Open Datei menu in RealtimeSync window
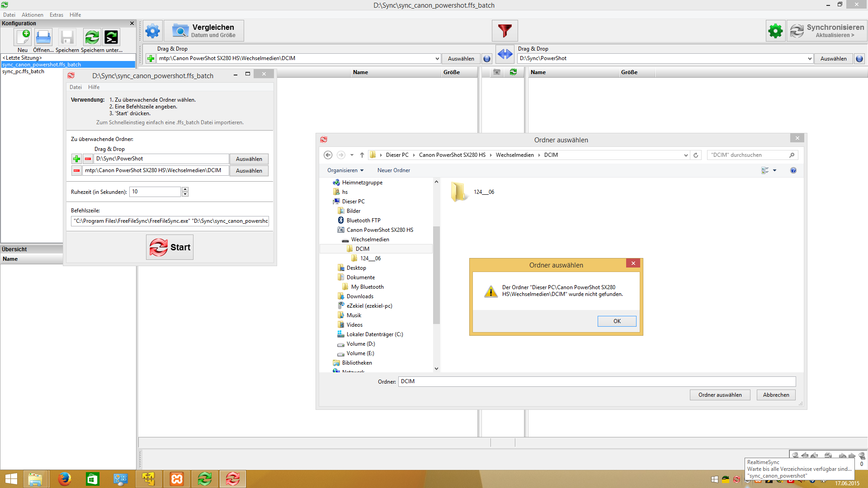This screenshot has height=488, width=868. pos(75,87)
